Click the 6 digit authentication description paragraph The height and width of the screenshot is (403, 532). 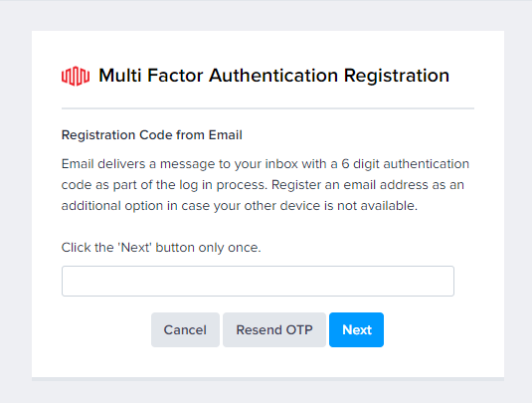coord(266,185)
